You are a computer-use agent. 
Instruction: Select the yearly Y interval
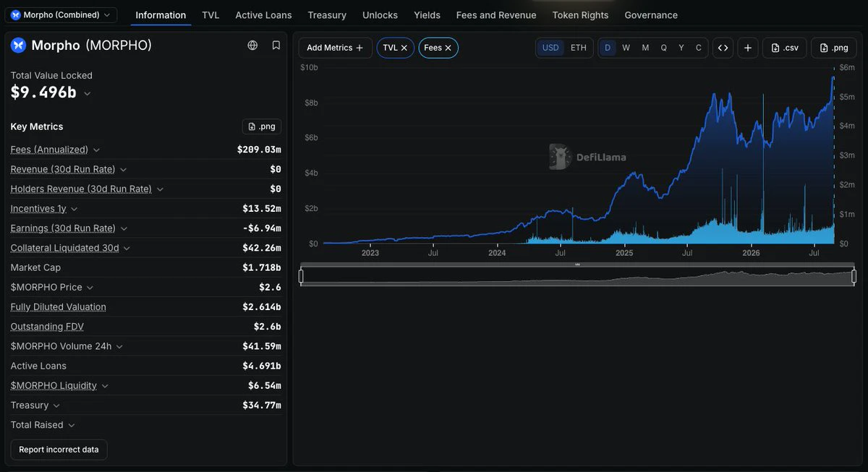pyautogui.click(x=681, y=48)
